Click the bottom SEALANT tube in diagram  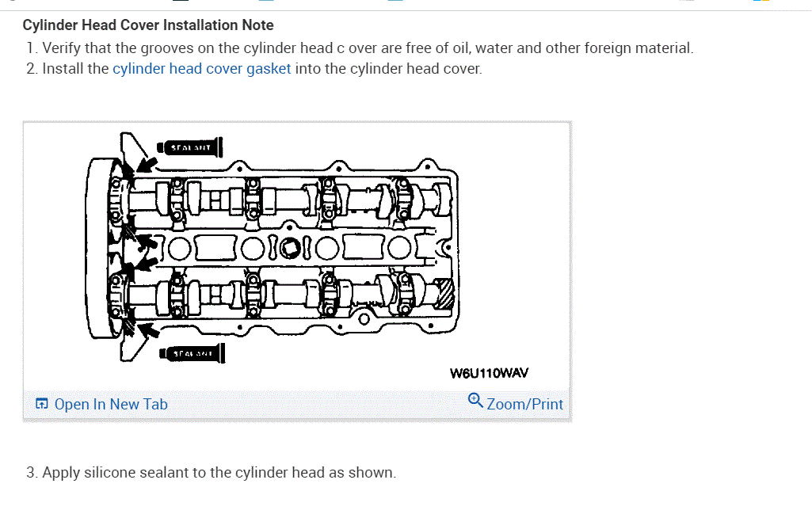[x=193, y=353]
